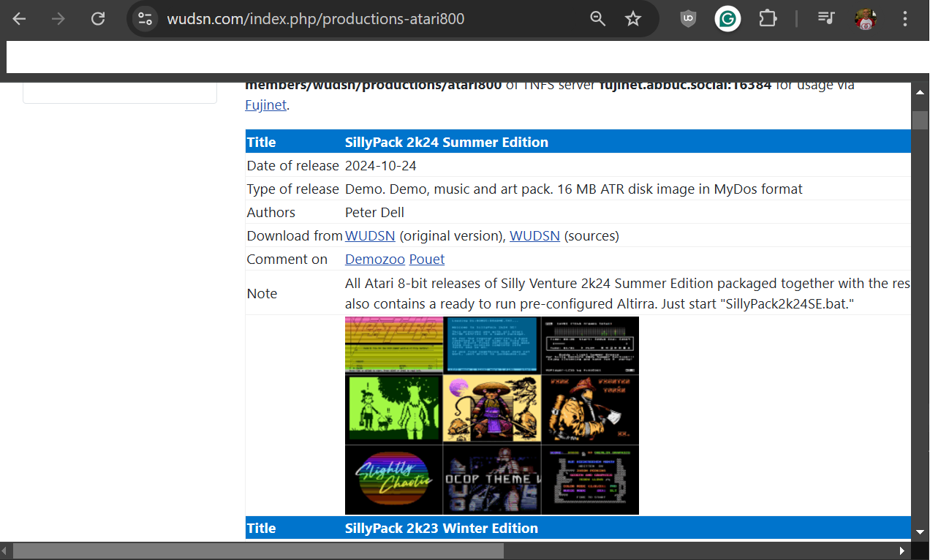Open the Demozoo comment link
Viewport: 930px width, 560px height.
[375, 260]
